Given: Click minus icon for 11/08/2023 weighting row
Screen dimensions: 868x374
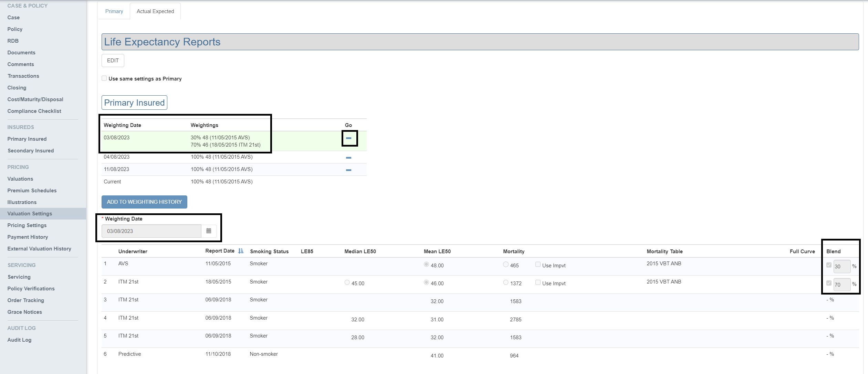Looking at the screenshot, I should 348,170.
